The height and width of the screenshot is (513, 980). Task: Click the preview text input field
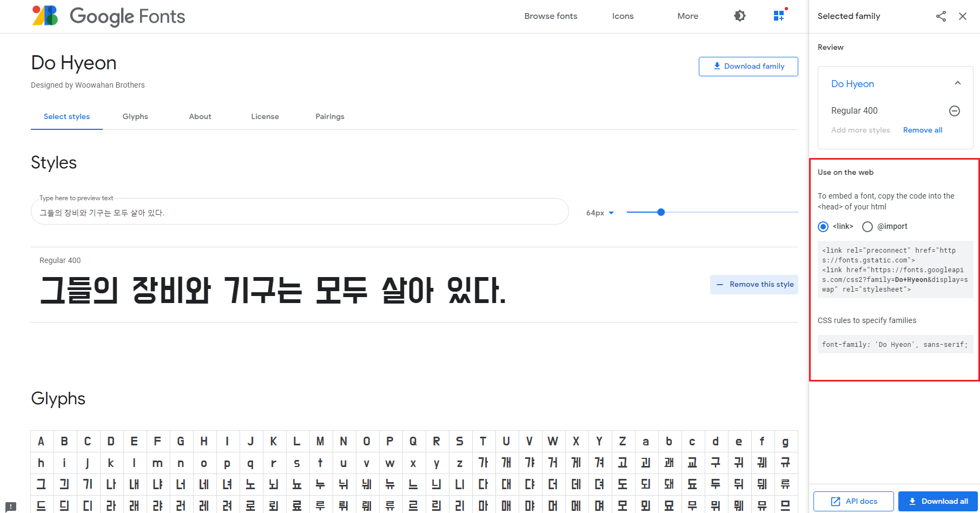pyautogui.click(x=299, y=212)
